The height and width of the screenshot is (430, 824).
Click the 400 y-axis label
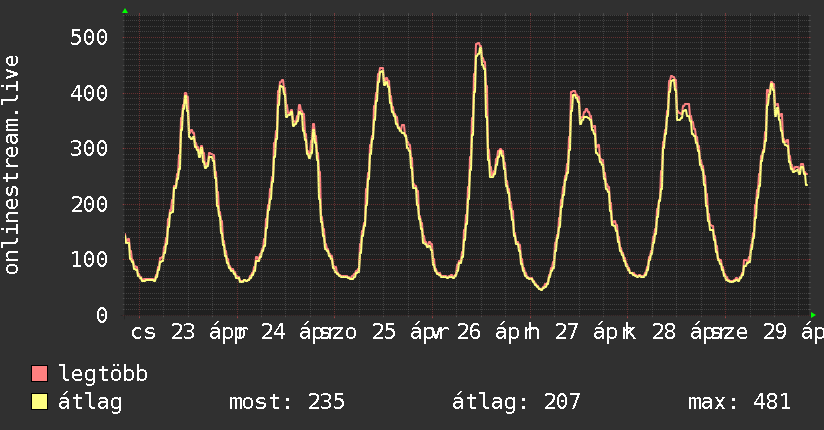tap(89, 94)
